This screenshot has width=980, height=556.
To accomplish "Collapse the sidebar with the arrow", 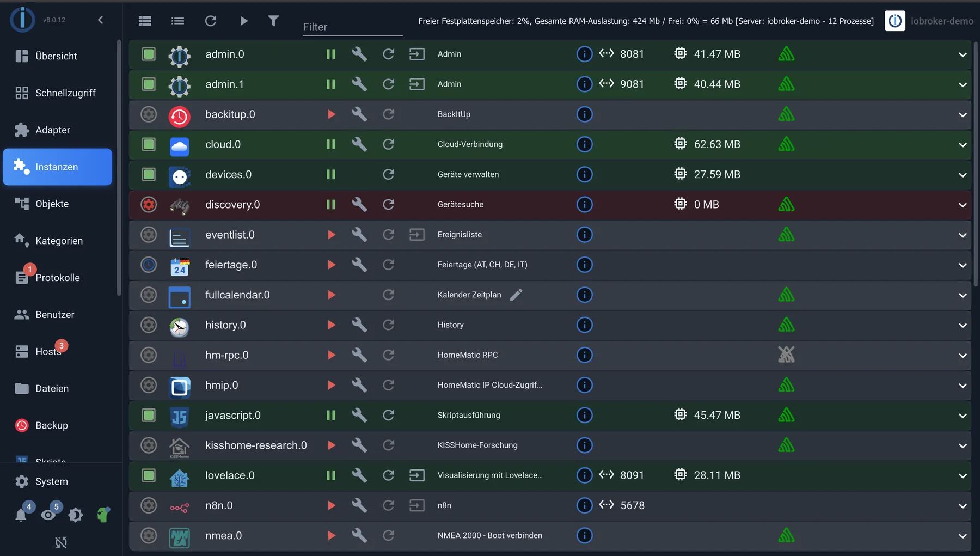I will pos(101,20).
